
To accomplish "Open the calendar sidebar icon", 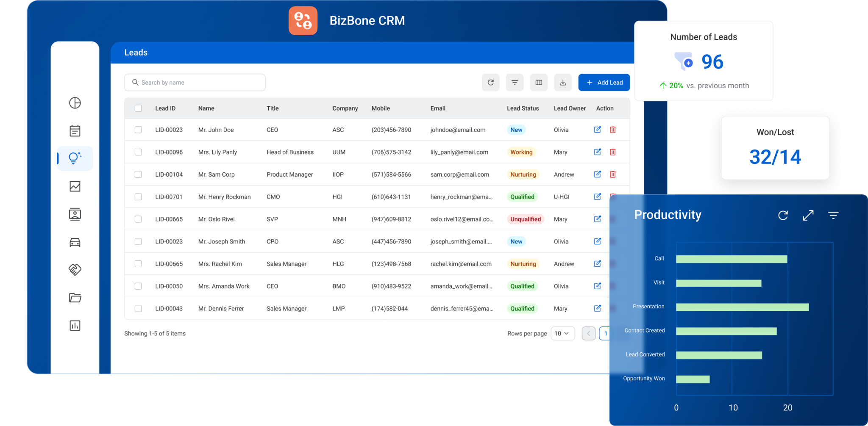I will pyautogui.click(x=75, y=130).
